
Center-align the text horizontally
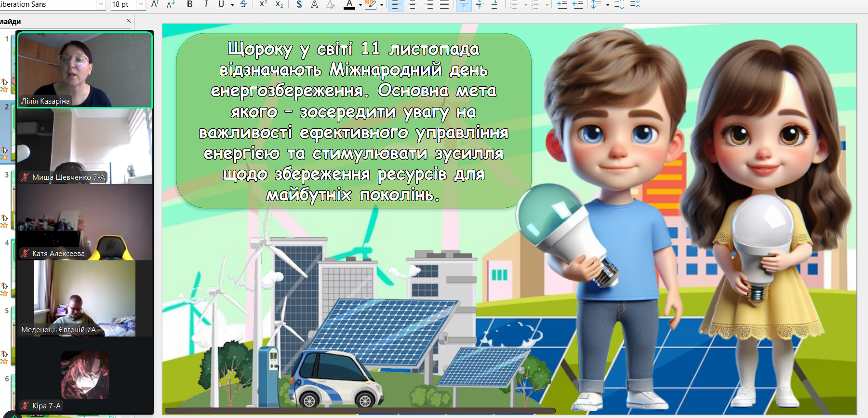413,5
